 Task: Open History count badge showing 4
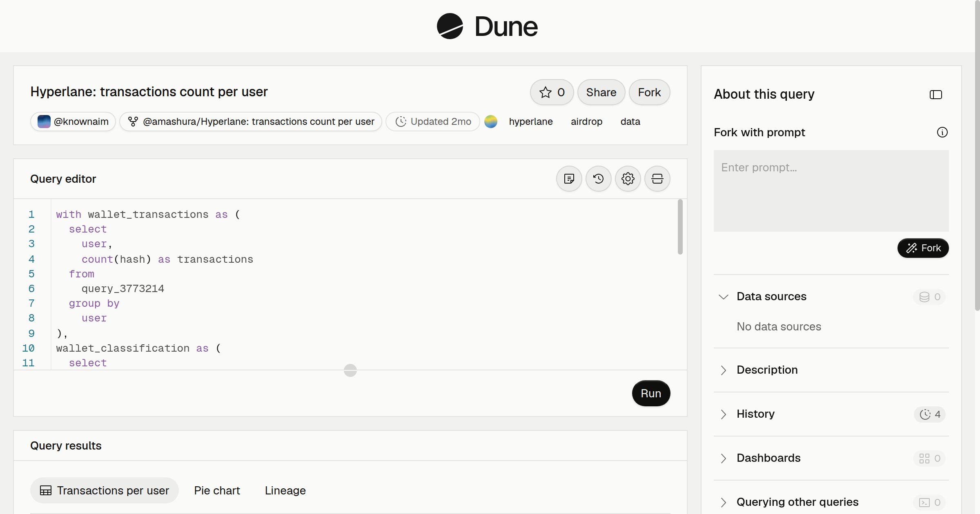[929, 414]
